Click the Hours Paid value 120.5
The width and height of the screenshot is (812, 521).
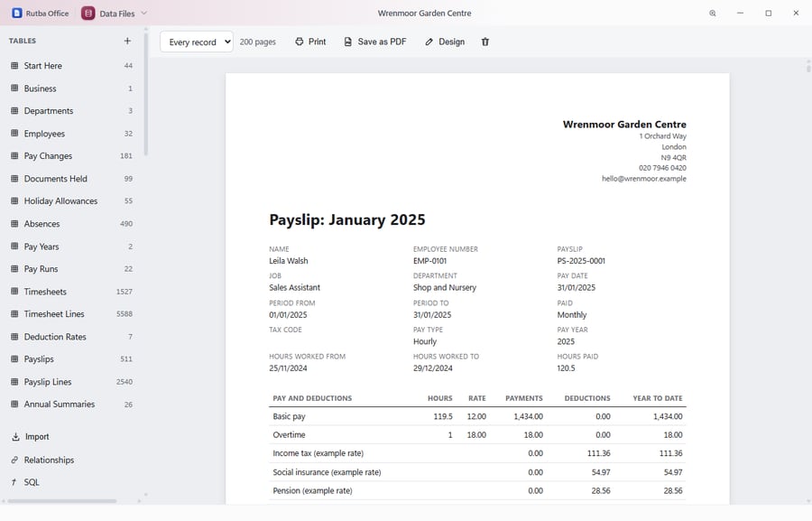pyautogui.click(x=566, y=368)
